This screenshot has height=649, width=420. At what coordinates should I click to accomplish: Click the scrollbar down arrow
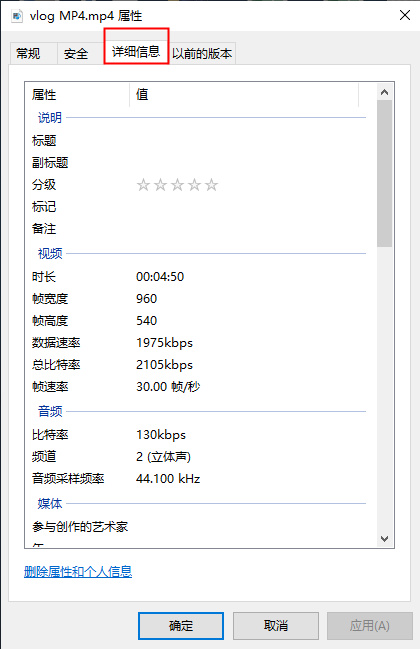384,538
